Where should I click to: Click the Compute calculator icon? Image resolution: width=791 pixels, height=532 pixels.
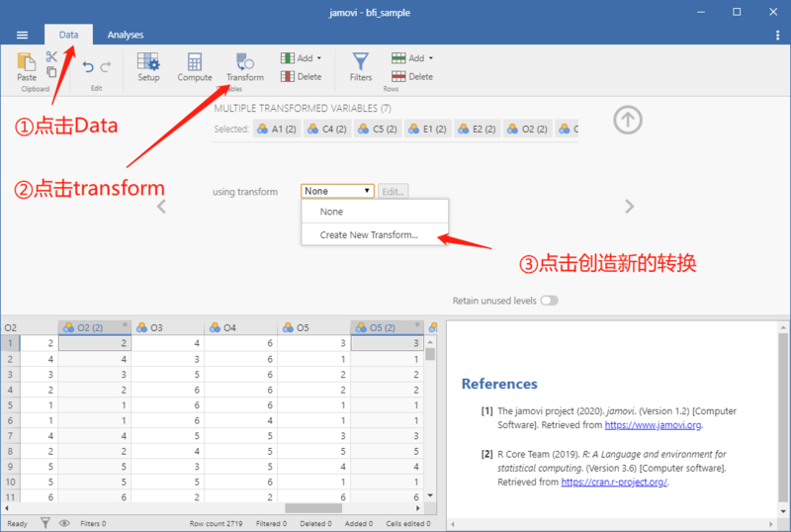point(195,66)
